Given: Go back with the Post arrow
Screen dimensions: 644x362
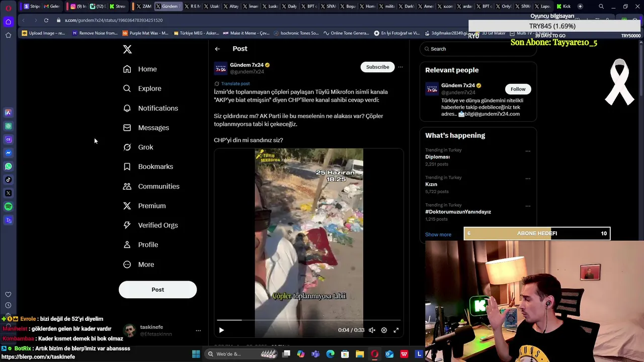Looking at the screenshot, I should click(217, 49).
